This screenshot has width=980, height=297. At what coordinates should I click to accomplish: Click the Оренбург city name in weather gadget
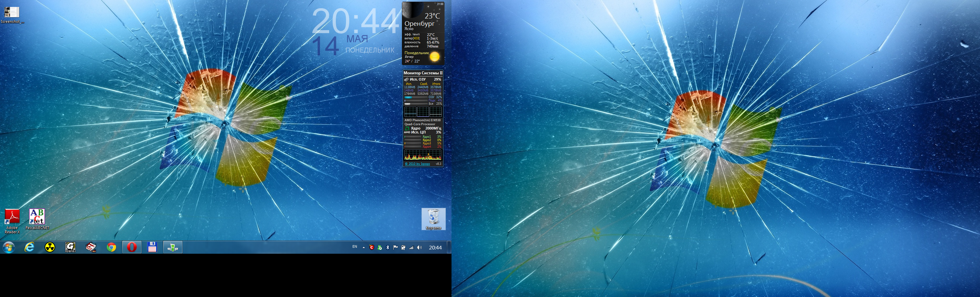419,23
